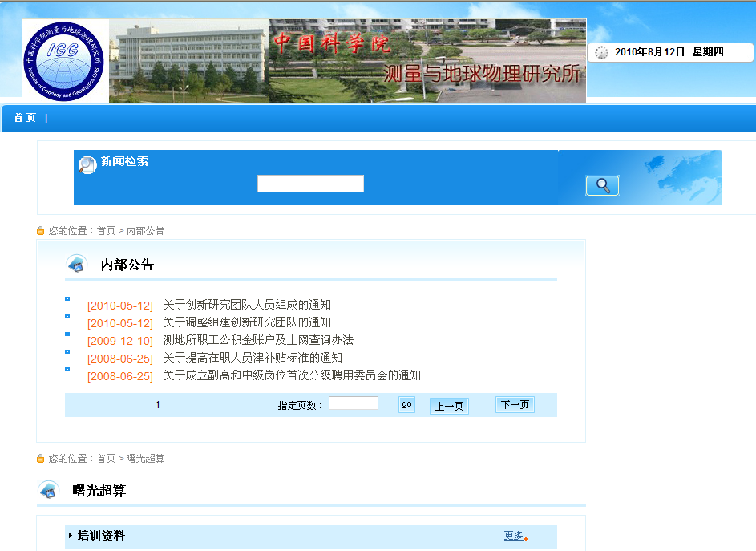Click the 内部公告 section header icon

click(x=76, y=264)
